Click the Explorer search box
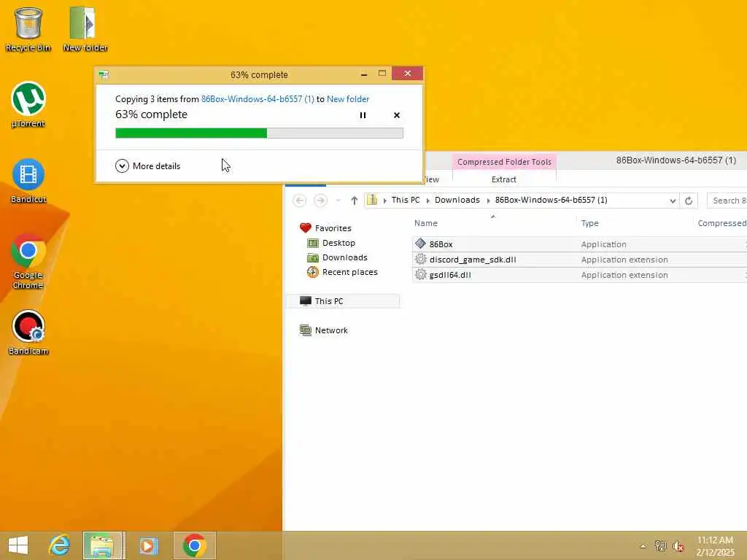 (x=727, y=201)
